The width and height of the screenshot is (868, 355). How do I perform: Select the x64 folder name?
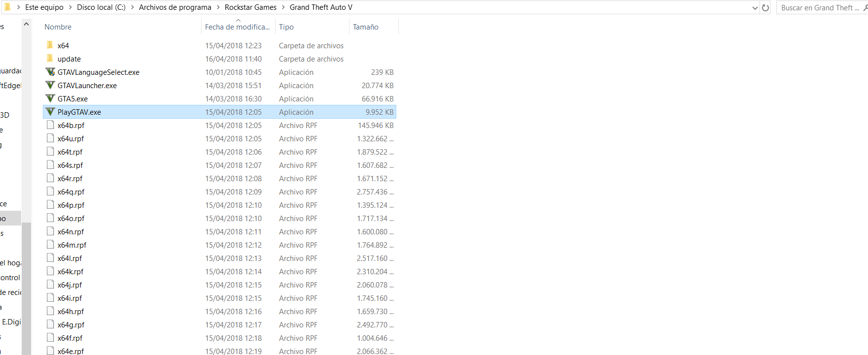click(x=63, y=46)
